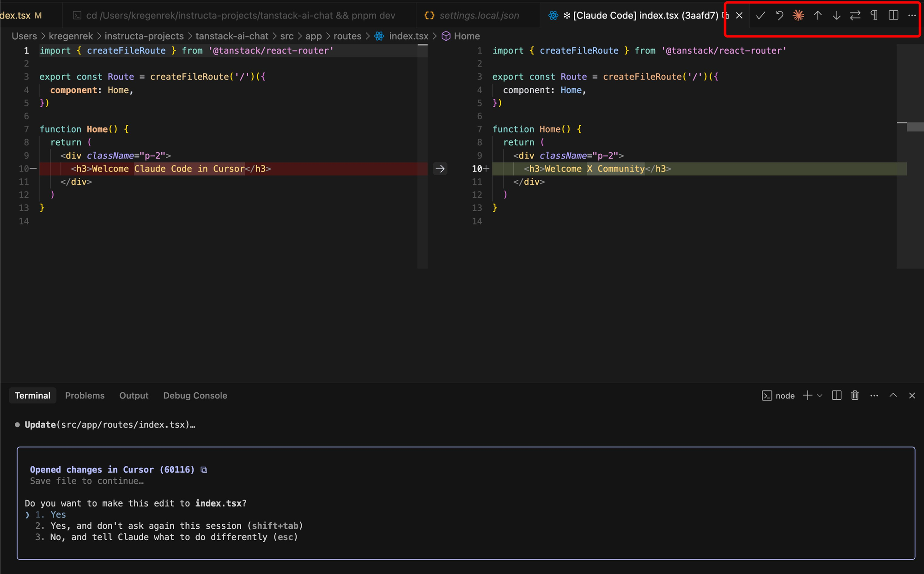Toggle whitespace paragraph mark option
Screen dimensions: 924x574
(874, 15)
